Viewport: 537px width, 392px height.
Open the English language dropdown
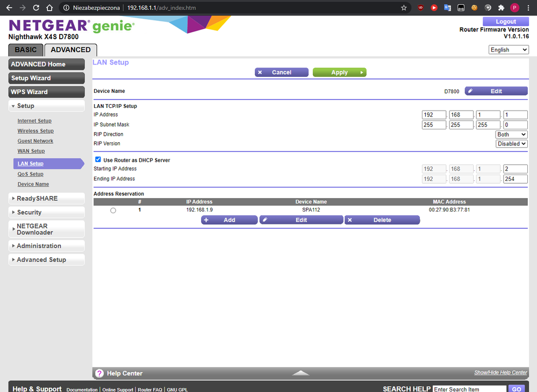tap(509, 49)
